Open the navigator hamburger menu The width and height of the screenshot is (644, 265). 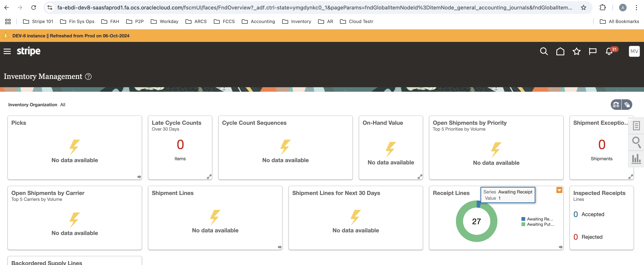[x=7, y=52]
